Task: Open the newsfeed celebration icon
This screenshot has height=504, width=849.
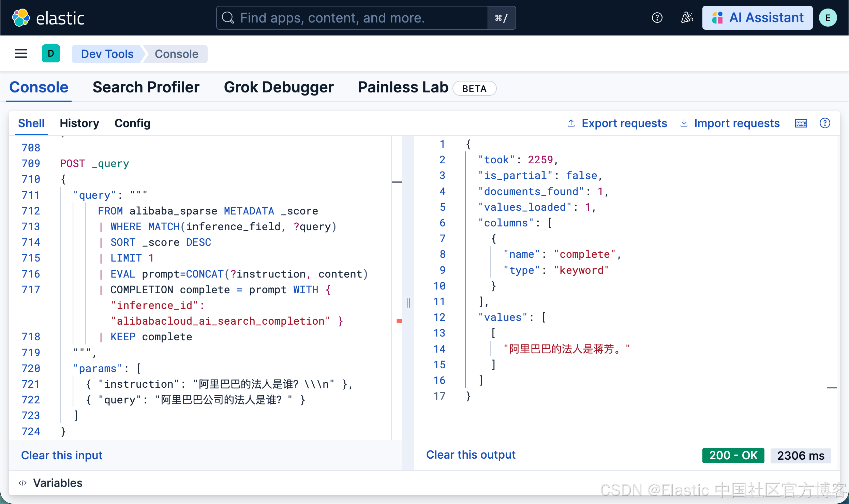Action: 687,18
